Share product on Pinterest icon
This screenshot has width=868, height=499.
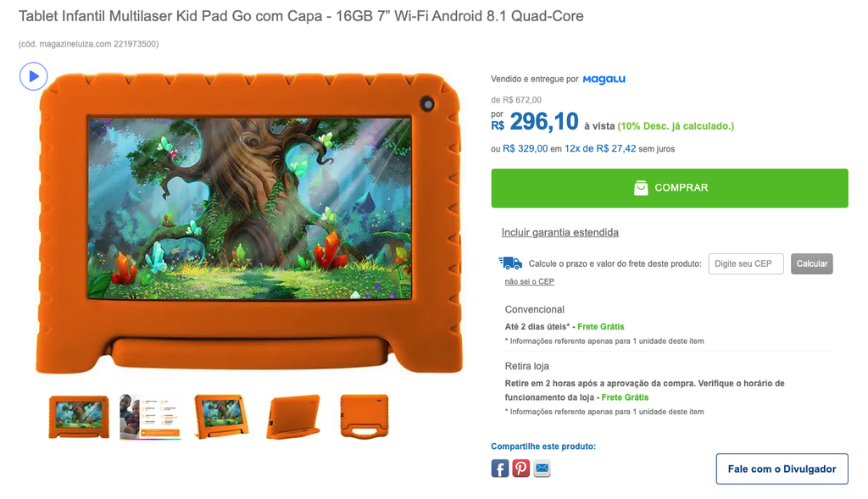point(520,469)
